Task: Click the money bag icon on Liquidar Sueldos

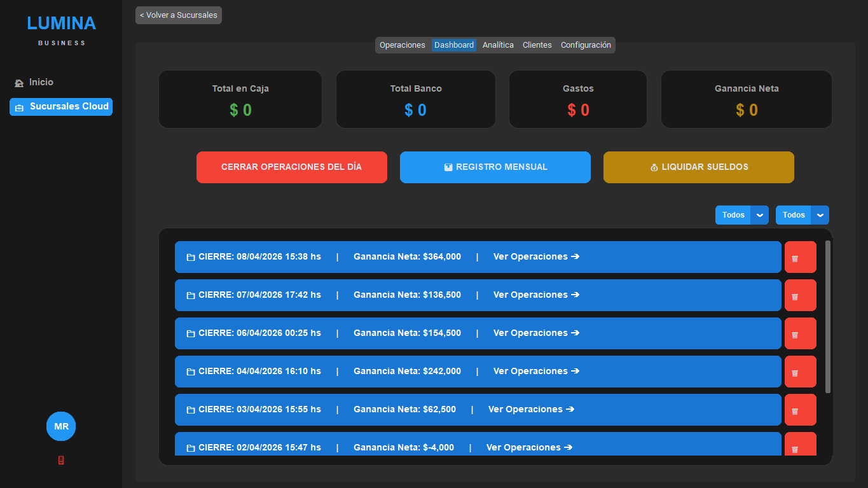Action: [654, 167]
